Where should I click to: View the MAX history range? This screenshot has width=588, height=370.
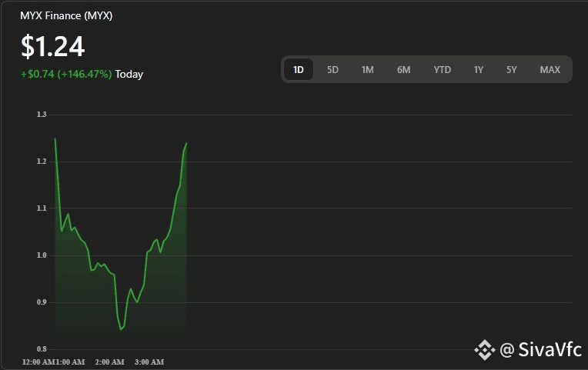click(550, 70)
